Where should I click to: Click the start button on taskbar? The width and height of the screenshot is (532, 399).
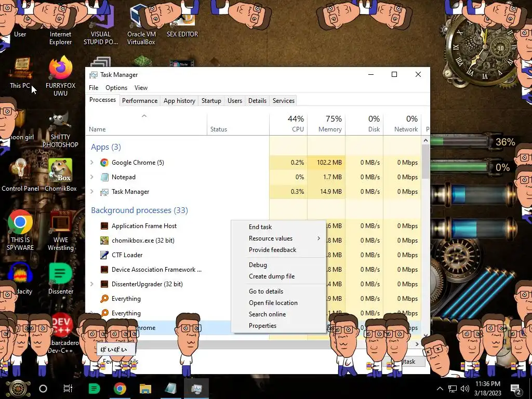click(x=18, y=389)
